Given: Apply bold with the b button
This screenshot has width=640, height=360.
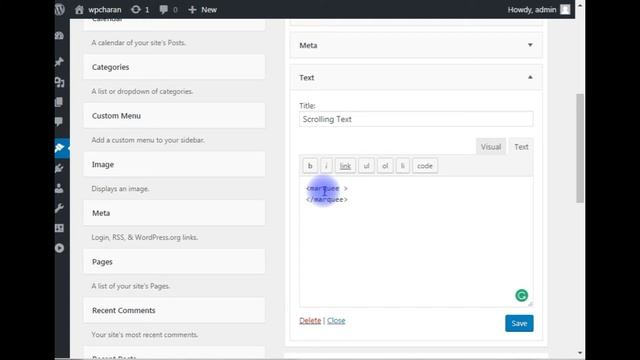Looking at the screenshot, I should pyautogui.click(x=310, y=166).
